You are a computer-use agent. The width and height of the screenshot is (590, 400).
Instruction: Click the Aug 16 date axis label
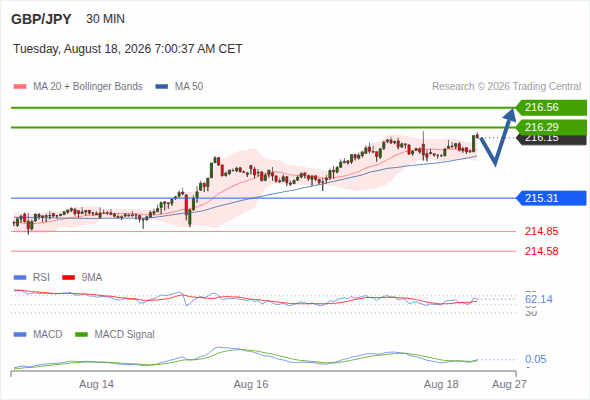tap(251, 384)
